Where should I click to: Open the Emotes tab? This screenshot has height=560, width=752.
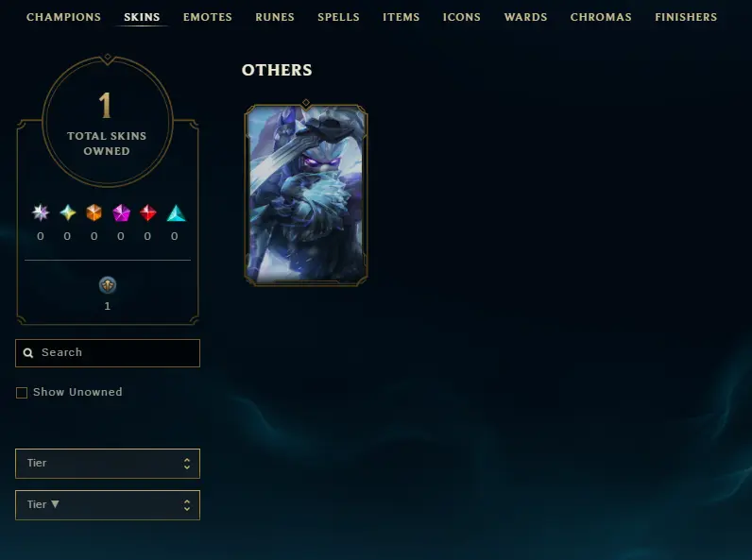(x=208, y=17)
